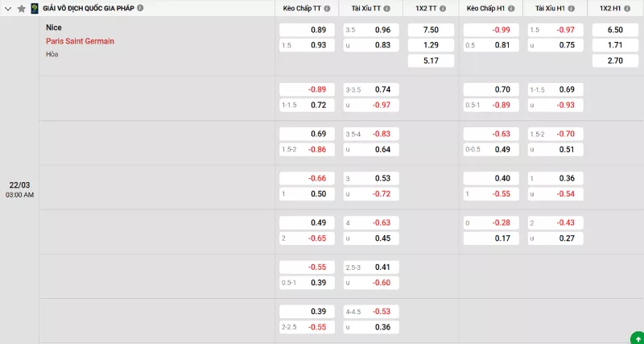Open info icon next to league name

[x=141, y=8]
